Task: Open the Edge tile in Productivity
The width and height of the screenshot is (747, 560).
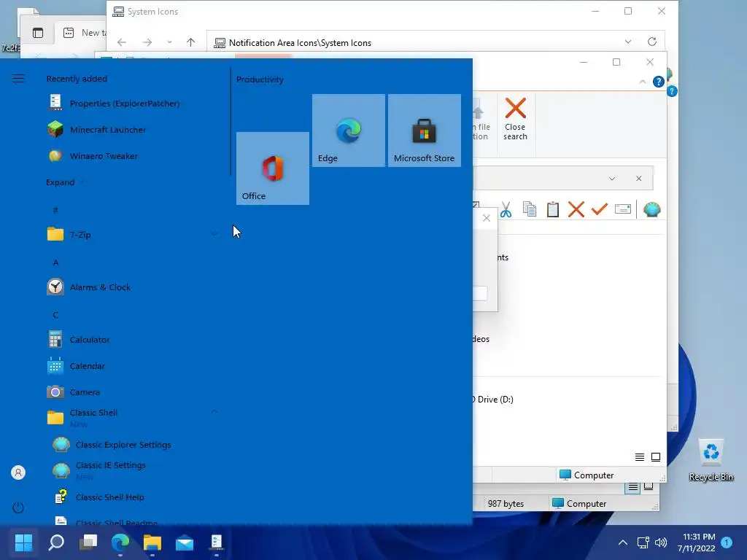Action: tap(348, 131)
